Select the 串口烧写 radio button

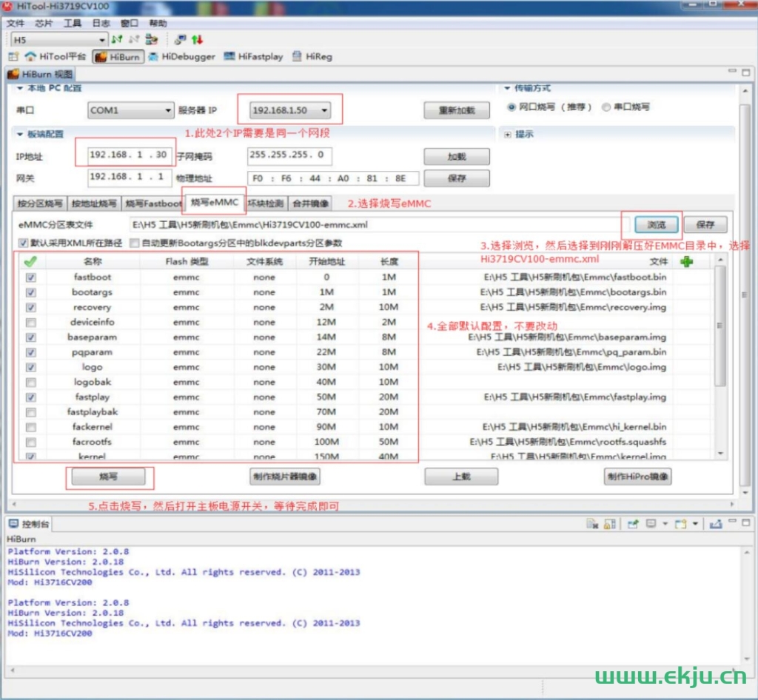(x=606, y=107)
